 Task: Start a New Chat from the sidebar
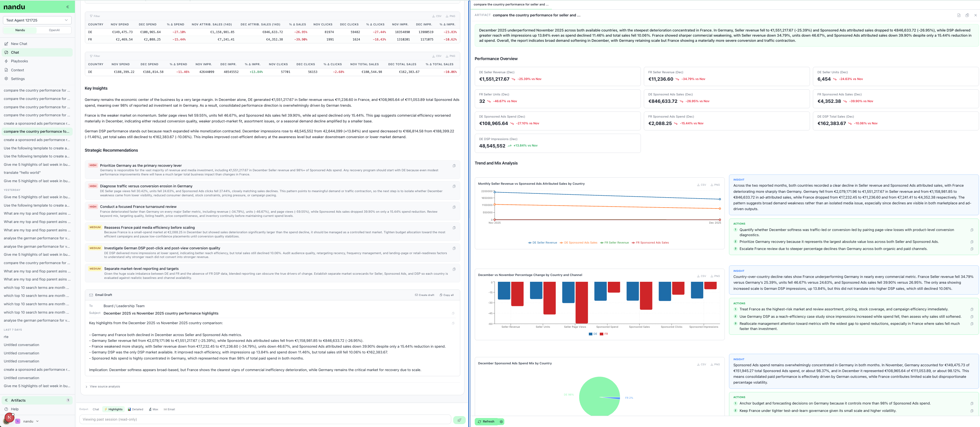[x=18, y=44]
